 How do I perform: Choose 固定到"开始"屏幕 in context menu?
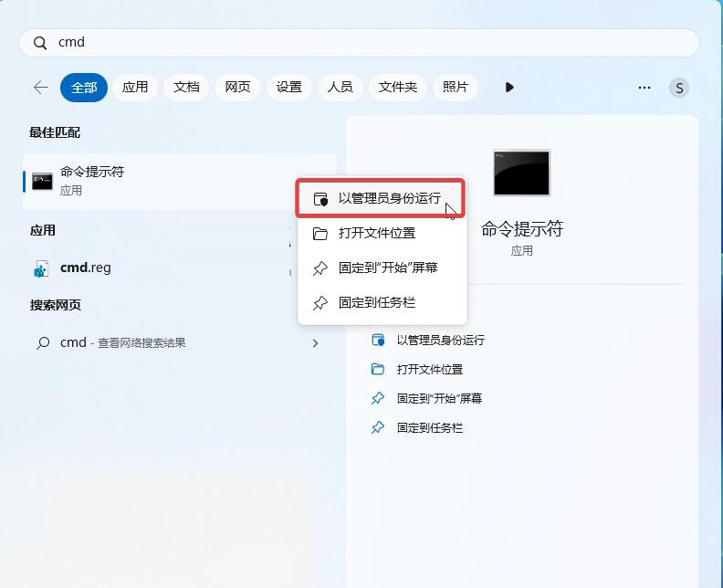tap(382, 268)
